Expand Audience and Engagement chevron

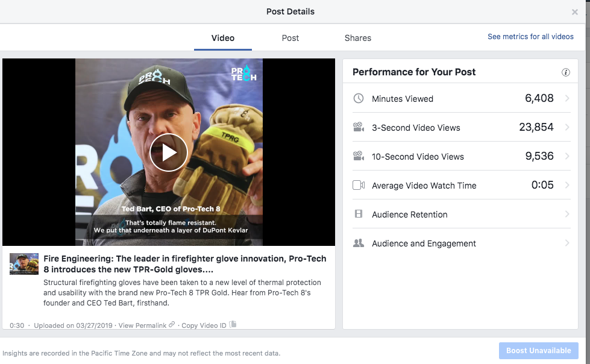point(567,243)
